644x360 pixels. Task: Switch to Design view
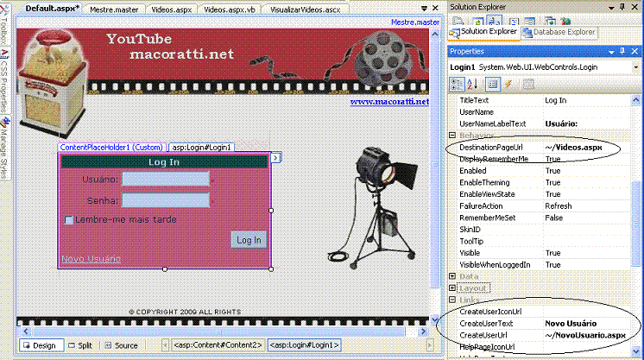click(41, 345)
